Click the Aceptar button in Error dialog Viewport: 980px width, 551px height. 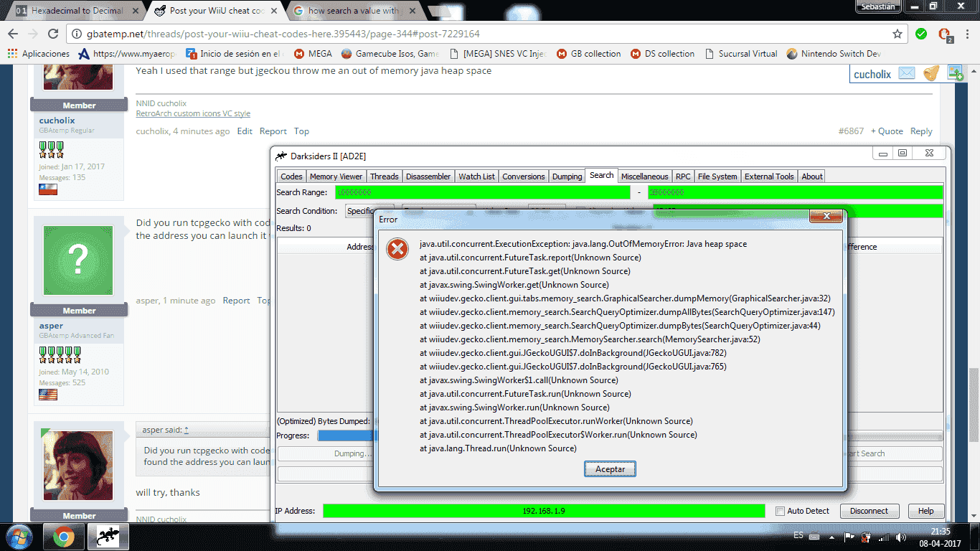[610, 469]
